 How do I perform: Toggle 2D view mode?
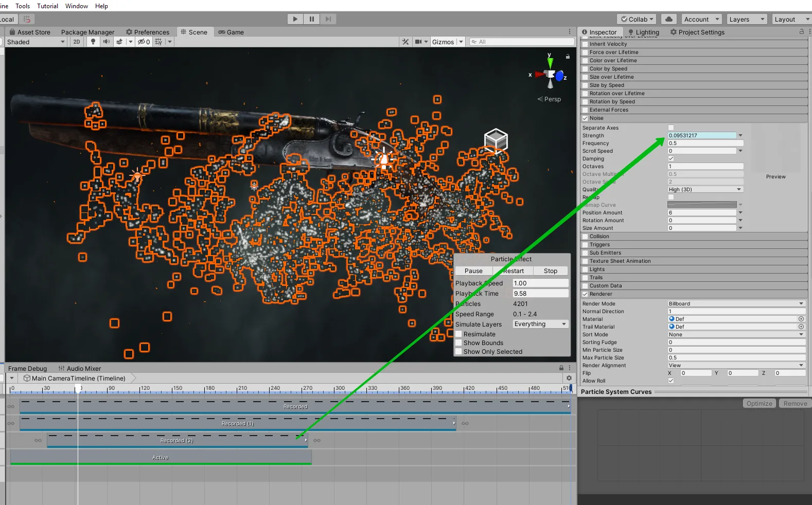(77, 42)
